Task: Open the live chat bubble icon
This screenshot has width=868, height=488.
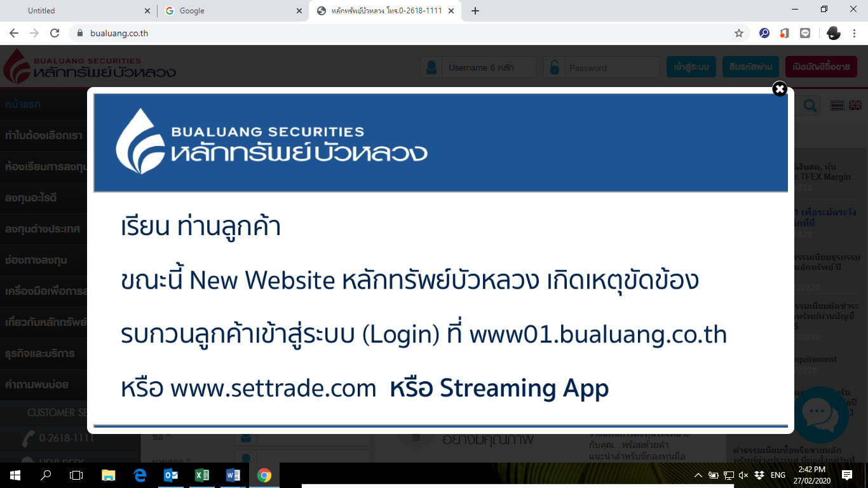Action: click(x=821, y=414)
